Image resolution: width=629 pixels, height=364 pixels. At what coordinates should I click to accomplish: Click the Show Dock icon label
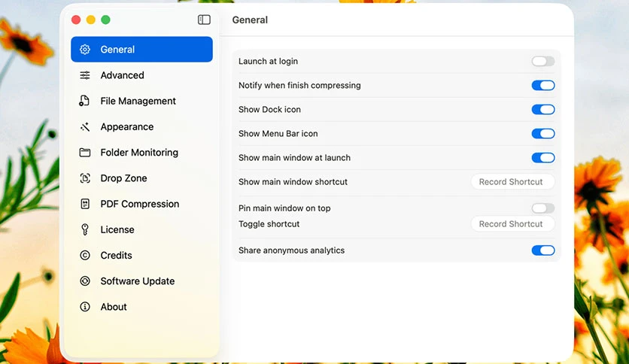pyautogui.click(x=269, y=110)
